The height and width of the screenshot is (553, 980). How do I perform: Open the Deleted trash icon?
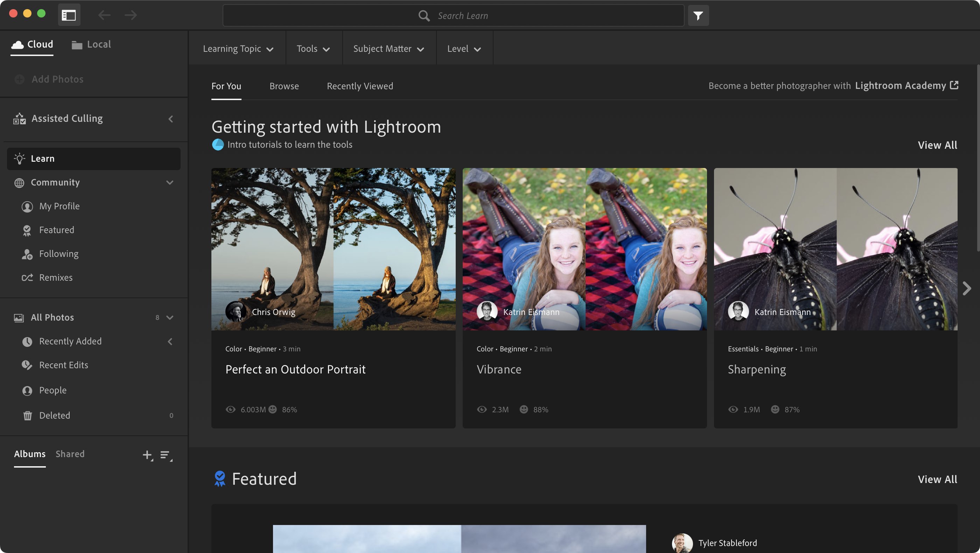(27, 415)
